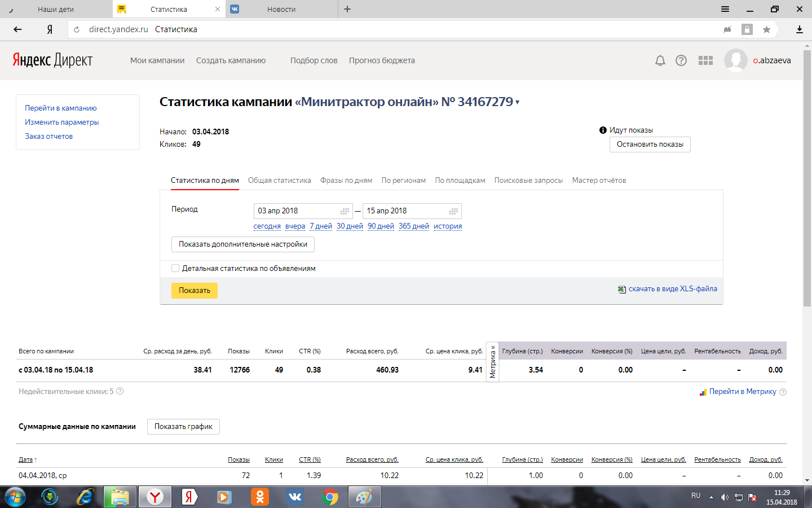
Task: Open the Yandex services grid icon
Action: [705, 60]
